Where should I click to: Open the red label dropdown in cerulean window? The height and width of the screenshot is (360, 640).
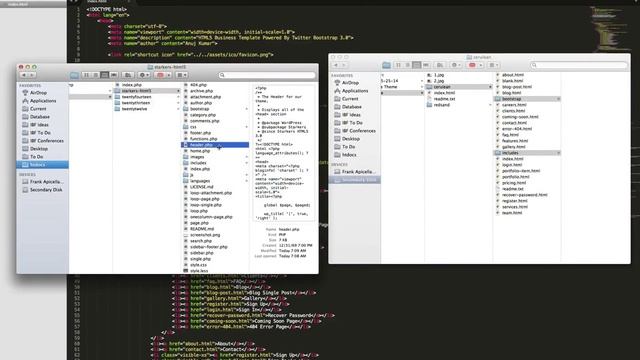475,65
